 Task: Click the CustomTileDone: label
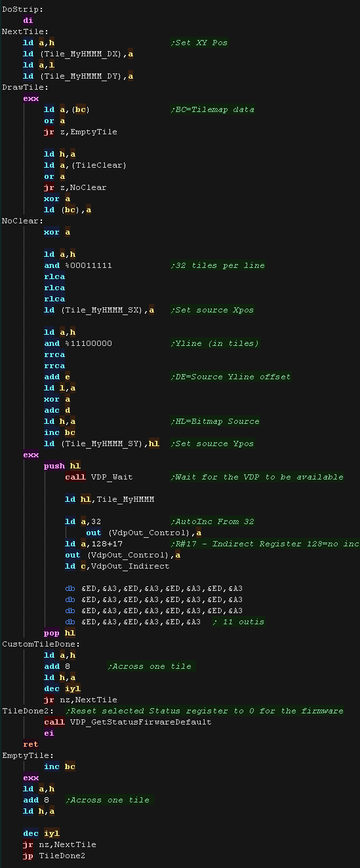click(41, 644)
